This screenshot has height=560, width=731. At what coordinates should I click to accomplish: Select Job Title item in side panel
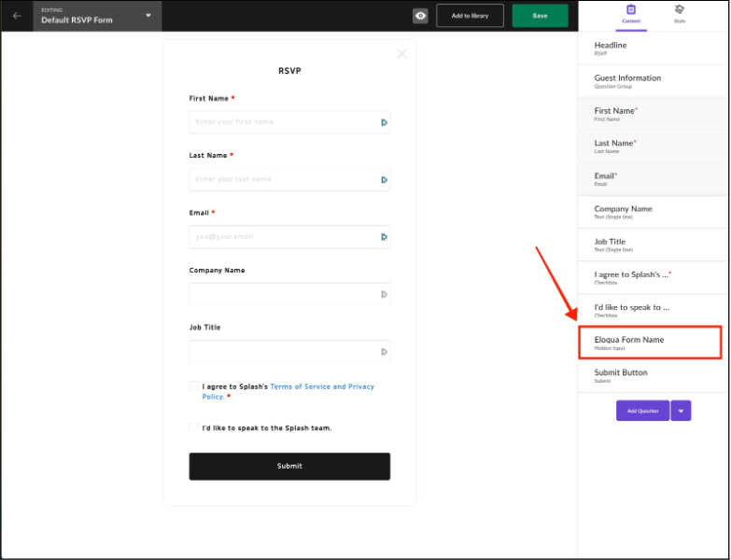(x=653, y=245)
